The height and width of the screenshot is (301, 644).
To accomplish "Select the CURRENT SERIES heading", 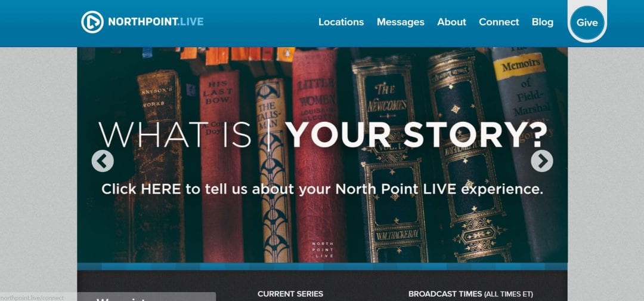I will tap(290, 294).
